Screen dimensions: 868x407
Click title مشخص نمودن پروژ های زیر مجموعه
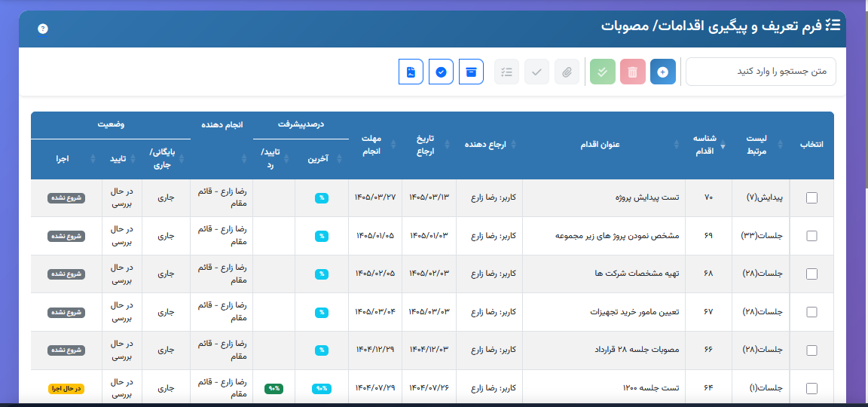tap(617, 236)
